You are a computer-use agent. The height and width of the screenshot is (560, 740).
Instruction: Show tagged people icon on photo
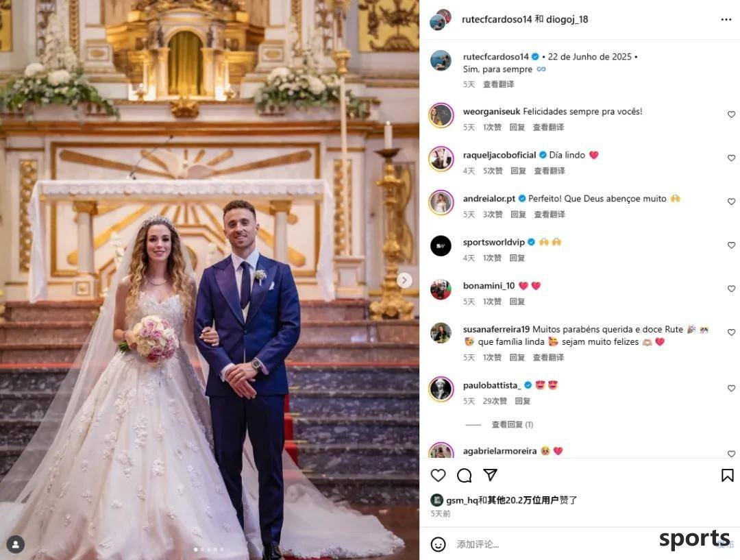pyautogui.click(x=16, y=544)
